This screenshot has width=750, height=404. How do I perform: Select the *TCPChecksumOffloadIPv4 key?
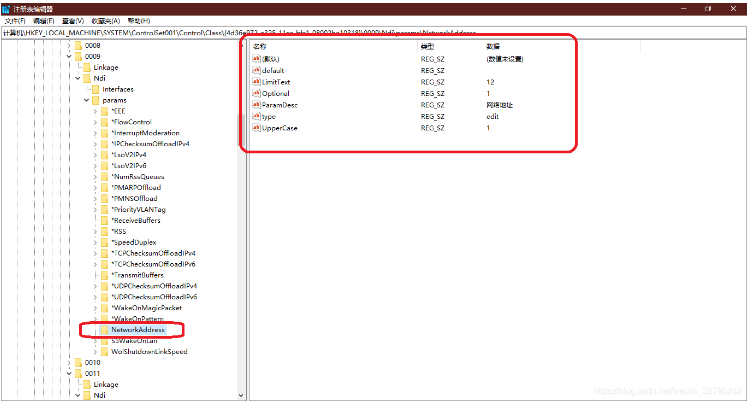[x=153, y=253]
